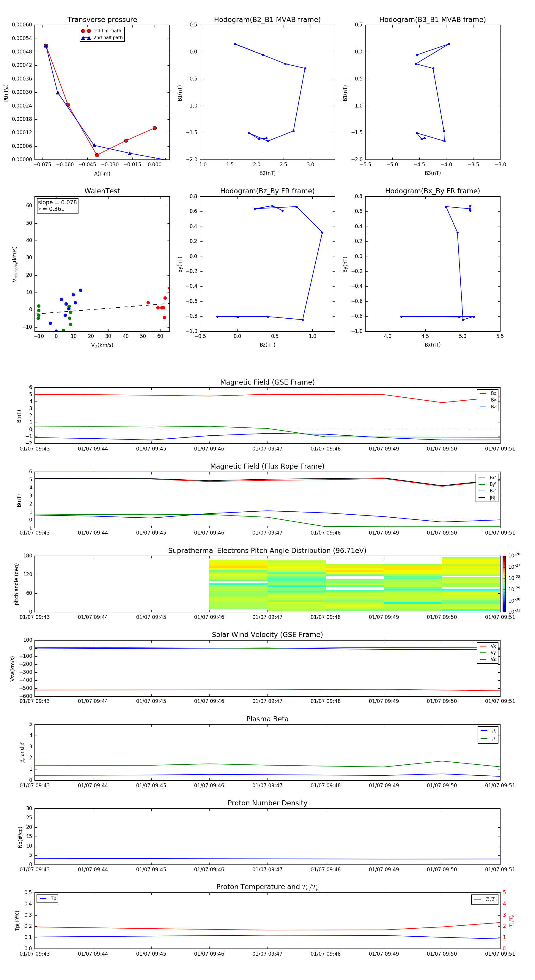Click the Vz legend entry

click(488, 659)
